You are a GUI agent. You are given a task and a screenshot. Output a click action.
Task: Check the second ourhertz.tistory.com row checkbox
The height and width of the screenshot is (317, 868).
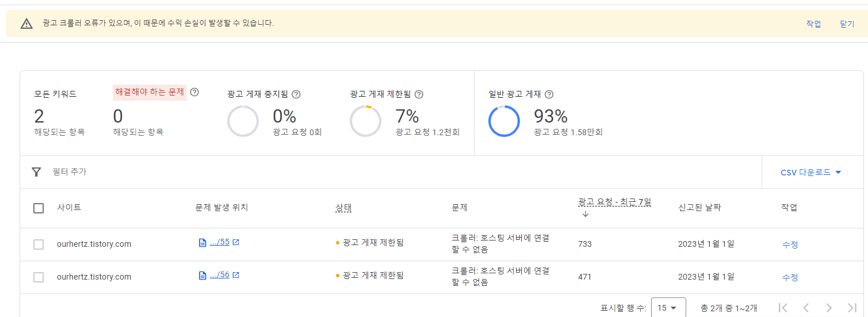point(39,277)
